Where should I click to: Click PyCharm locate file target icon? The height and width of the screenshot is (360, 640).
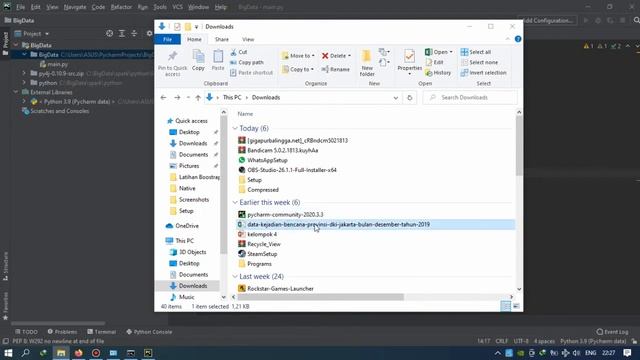pyautogui.click(x=109, y=33)
